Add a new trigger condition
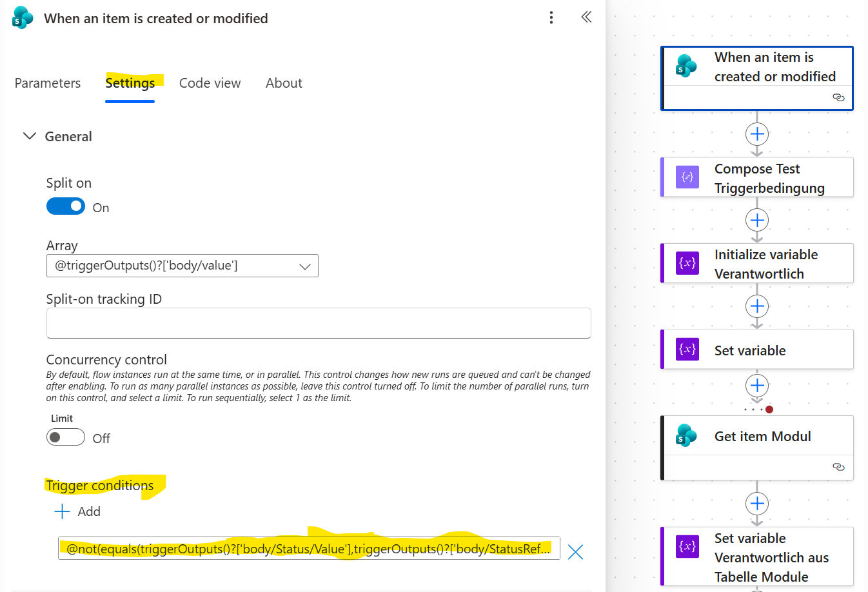 pos(78,511)
